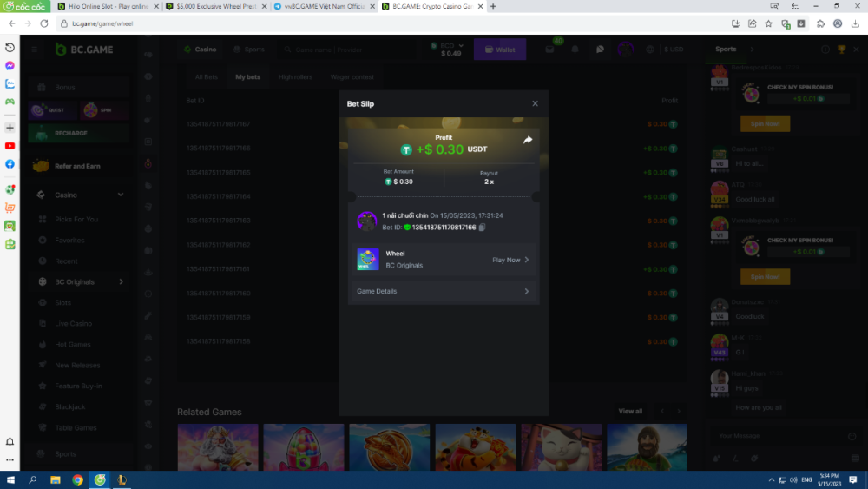Close the Bet Slip dialog
The width and height of the screenshot is (868, 489).
tap(535, 103)
